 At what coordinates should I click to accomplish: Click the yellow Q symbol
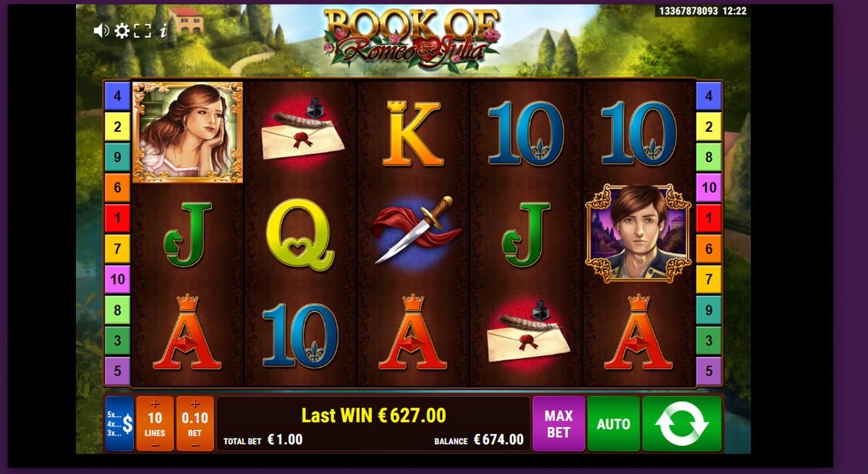[300, 233]
